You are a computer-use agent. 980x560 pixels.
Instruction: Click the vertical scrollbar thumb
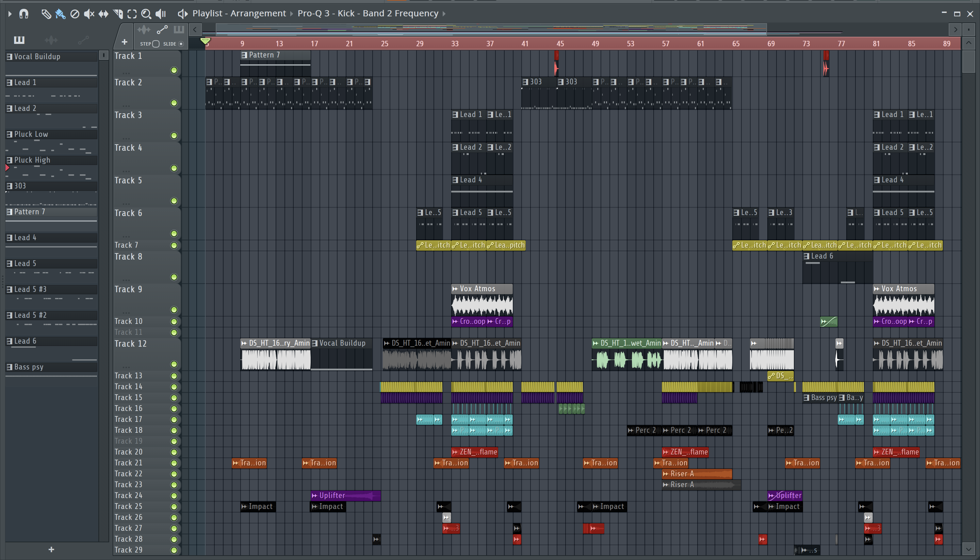click(x=968, y=61)
